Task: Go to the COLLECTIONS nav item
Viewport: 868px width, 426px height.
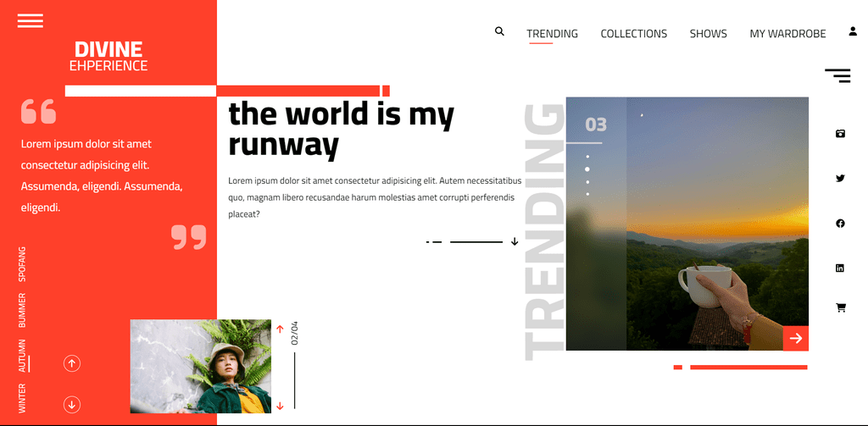Action: pos(633,34)
